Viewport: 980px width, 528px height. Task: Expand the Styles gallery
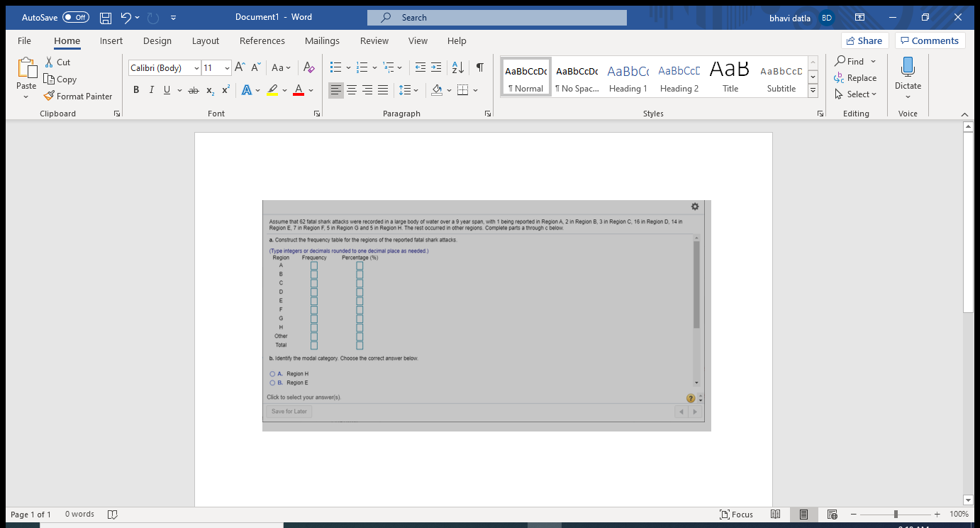[x=813, y=91]
